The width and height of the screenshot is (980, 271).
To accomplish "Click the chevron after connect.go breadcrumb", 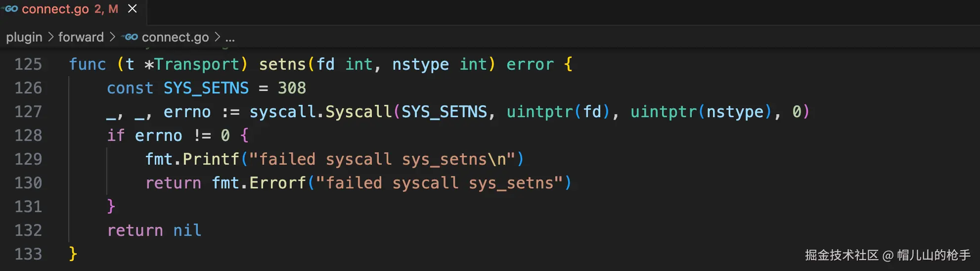I will coord(217,37).
